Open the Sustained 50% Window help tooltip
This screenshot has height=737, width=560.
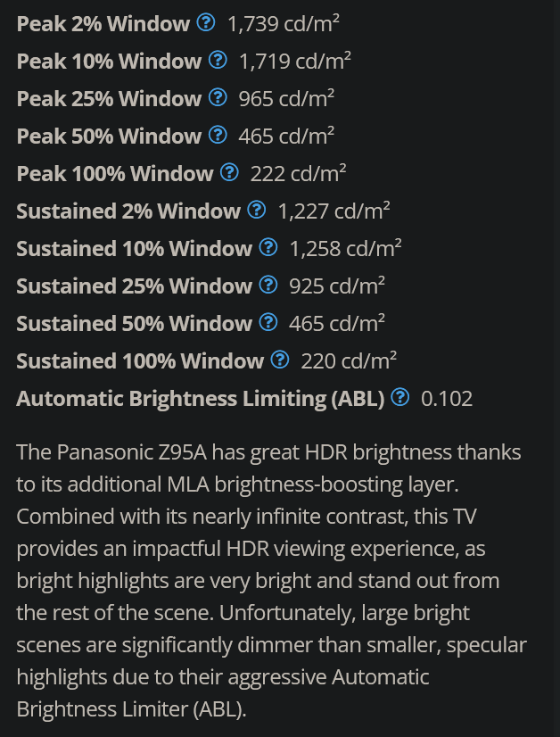268,322
